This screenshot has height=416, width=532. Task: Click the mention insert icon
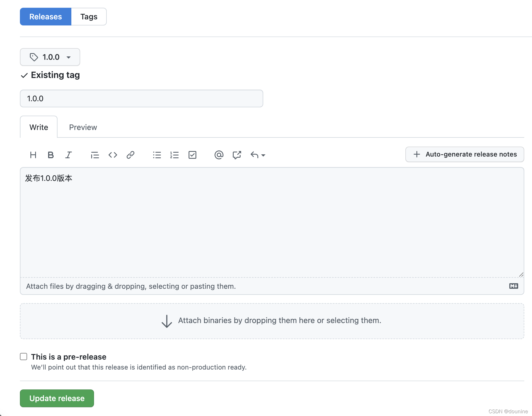(219, 155)
